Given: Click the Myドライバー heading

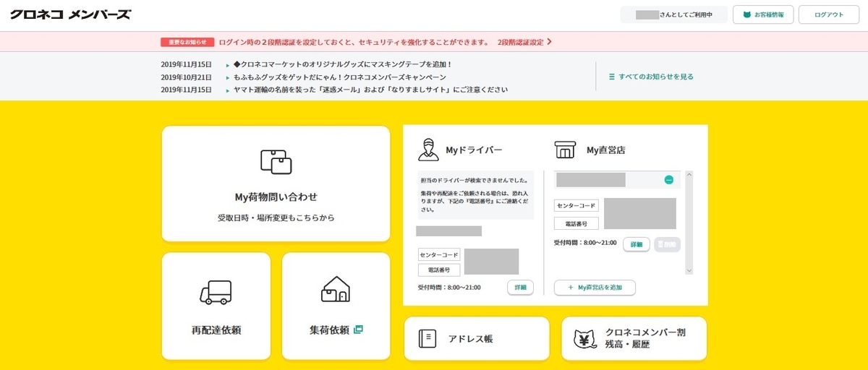Looking at the screenshot, I should point(474,150).
